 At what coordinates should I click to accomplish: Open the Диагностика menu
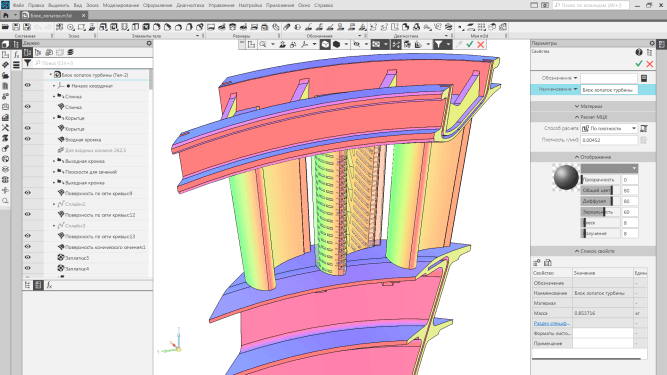coord(190,5)
